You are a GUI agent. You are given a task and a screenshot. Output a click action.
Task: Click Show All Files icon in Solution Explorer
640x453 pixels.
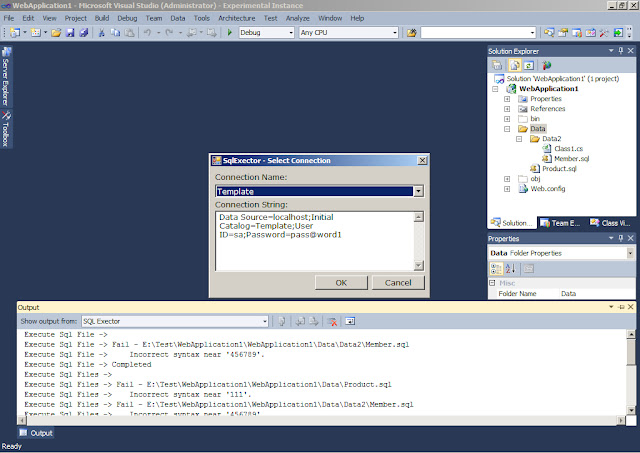point(515,65)
